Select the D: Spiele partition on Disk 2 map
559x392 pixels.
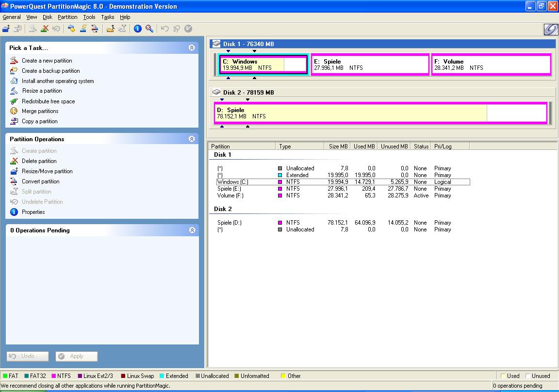click(x=381, y=113)
